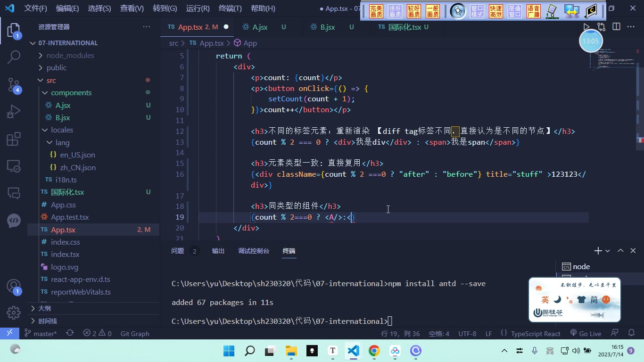Viewport: 644px width, 362px height.
Task: Open the 终端(T) menu
Action: [x=230, y=8]
